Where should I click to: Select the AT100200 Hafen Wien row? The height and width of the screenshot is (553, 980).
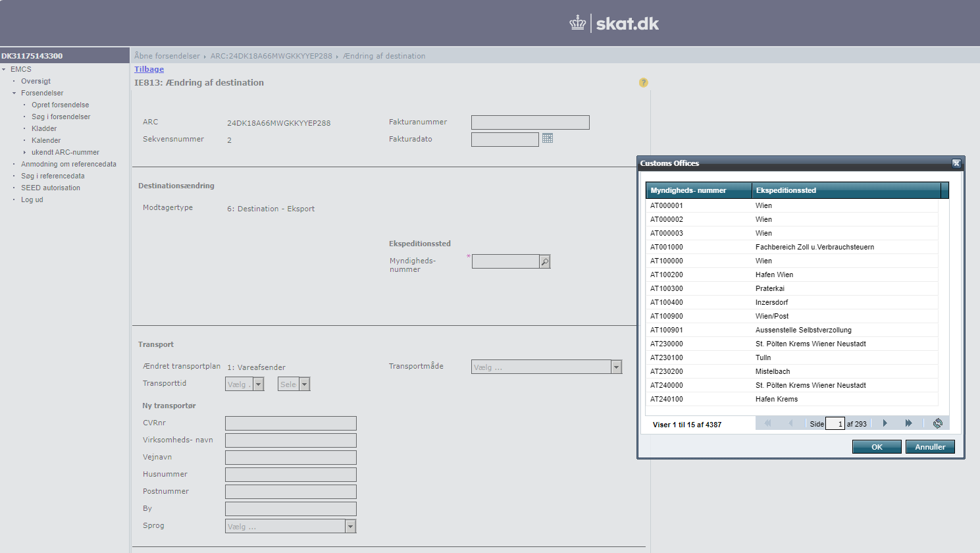click(792, 275)
